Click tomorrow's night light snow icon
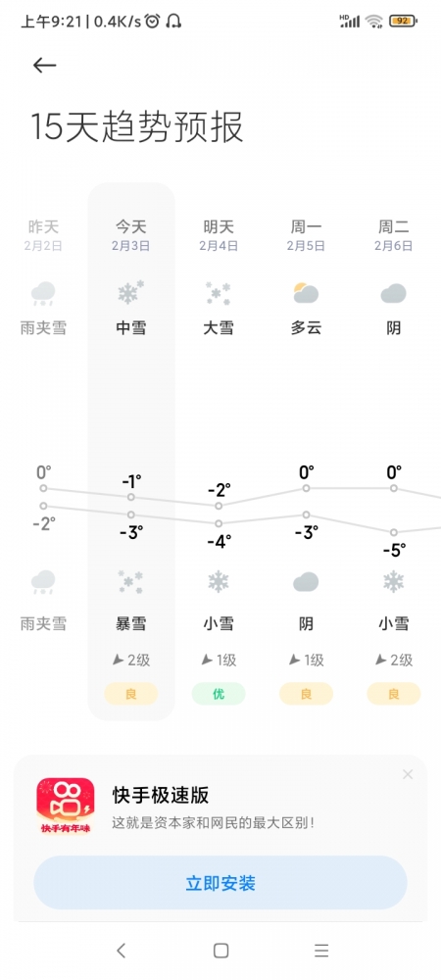The height and width of the screenshot is (980, 441). [218, 582]
